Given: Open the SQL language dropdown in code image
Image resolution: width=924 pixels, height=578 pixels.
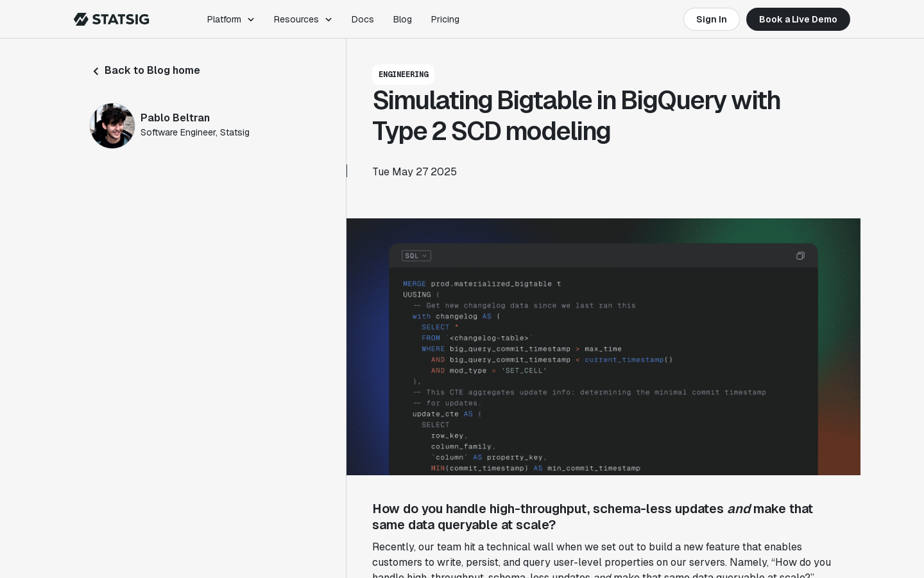Looking at the screenshot, I should click(x=416, y=256).
